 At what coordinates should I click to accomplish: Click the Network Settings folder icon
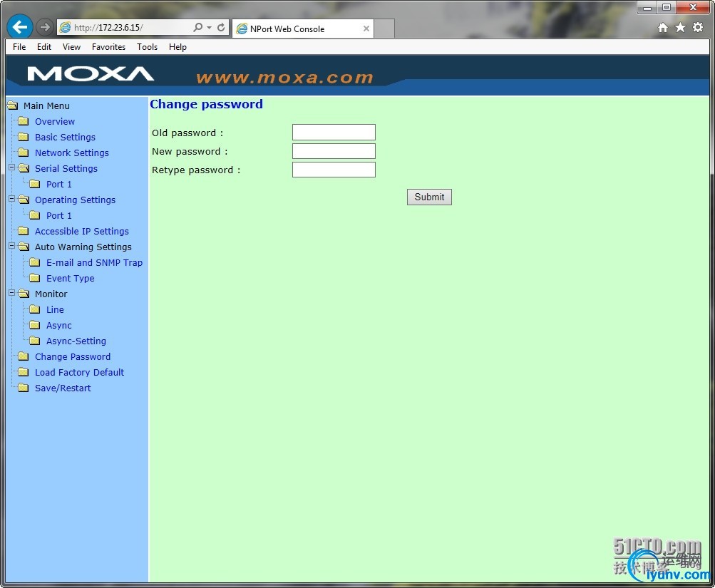click(24, 153)
